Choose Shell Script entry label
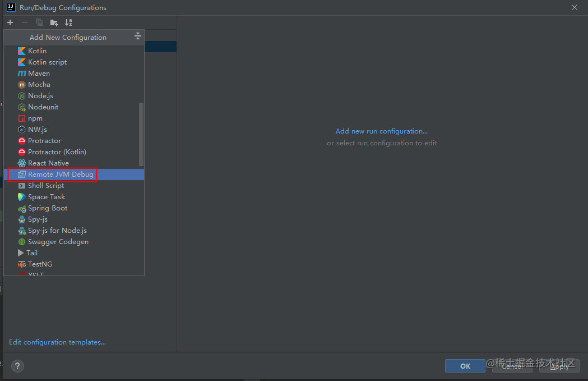The image size is (588, 381). tap(46, 186)
